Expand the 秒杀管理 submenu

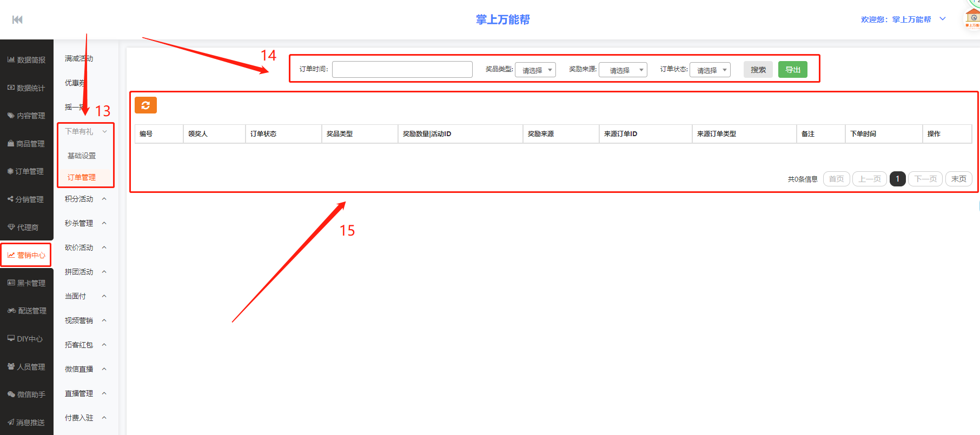click(85, 223)
